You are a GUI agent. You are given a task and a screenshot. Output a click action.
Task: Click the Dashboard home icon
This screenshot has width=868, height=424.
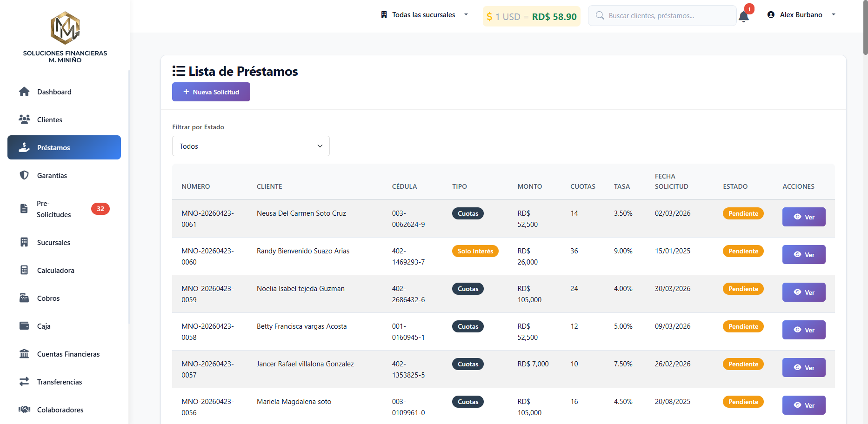coord(24,92)
